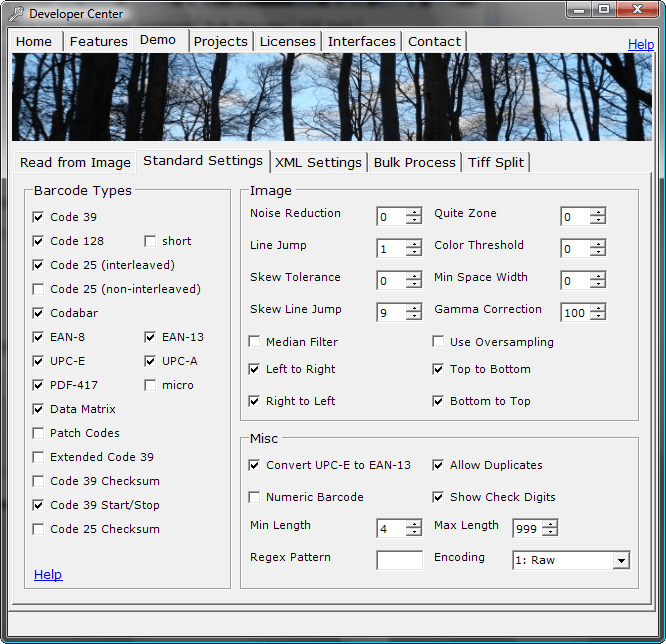Disable Allow Duplicates
The image size is (666, 644).
click(438, 465)
